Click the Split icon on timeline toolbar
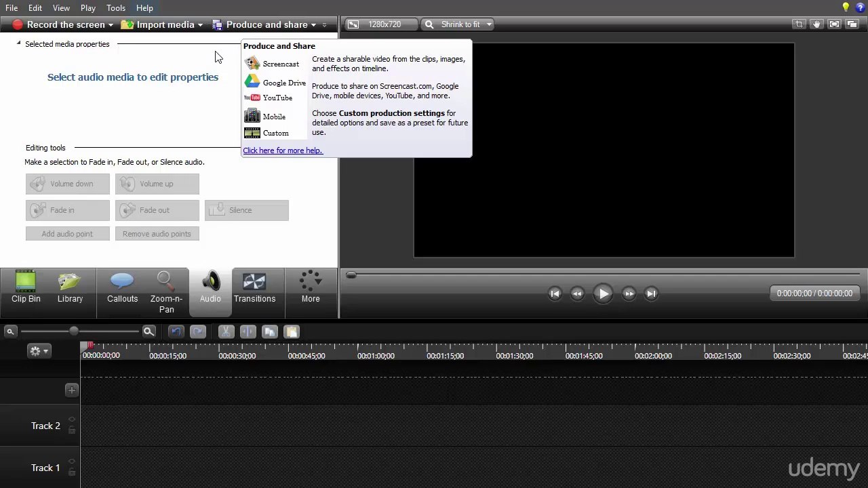Viewport: 868px width, 488px height. [248, 331]
